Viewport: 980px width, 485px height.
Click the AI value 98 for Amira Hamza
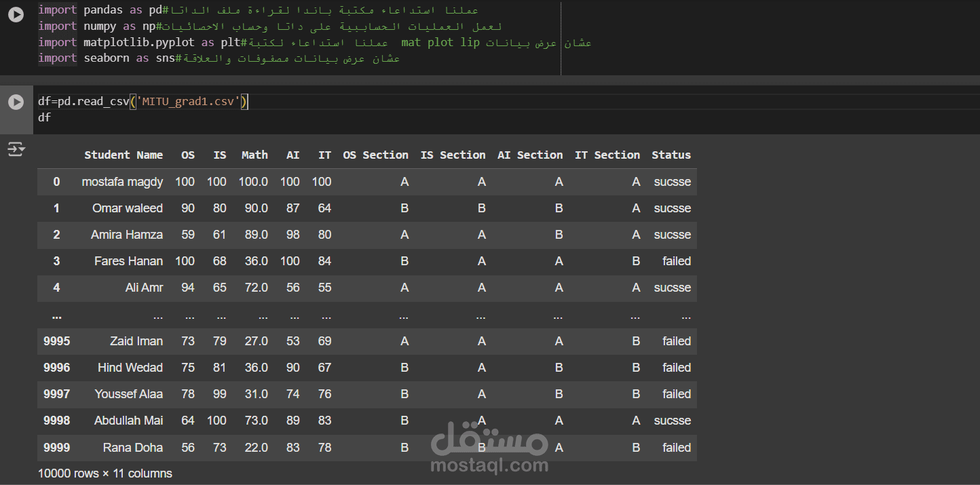pos(293,235)
